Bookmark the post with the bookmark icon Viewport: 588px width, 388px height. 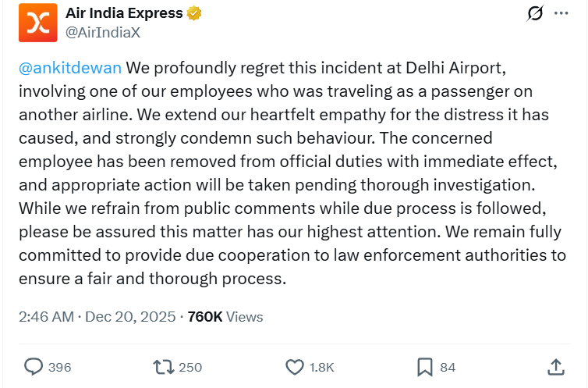coord(425,366)
